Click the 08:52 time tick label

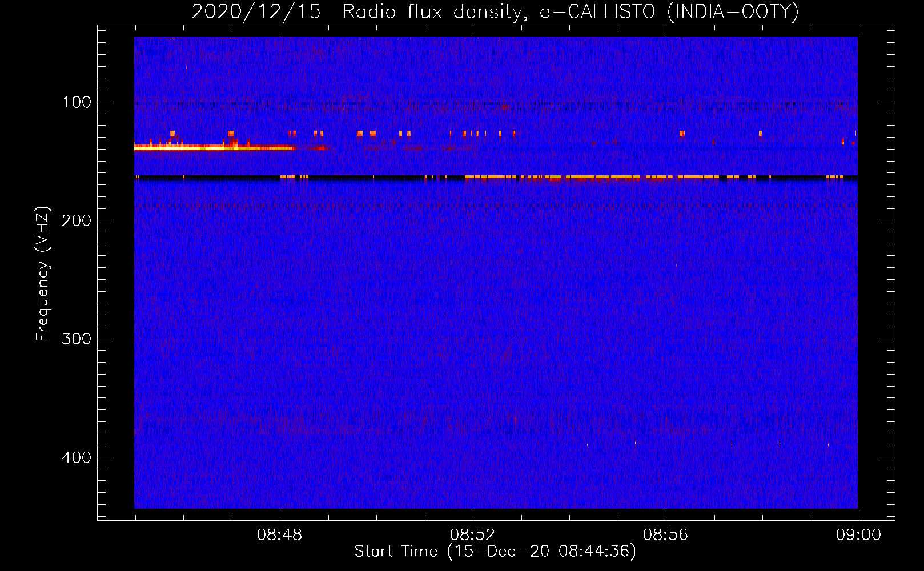click(472, 535)
